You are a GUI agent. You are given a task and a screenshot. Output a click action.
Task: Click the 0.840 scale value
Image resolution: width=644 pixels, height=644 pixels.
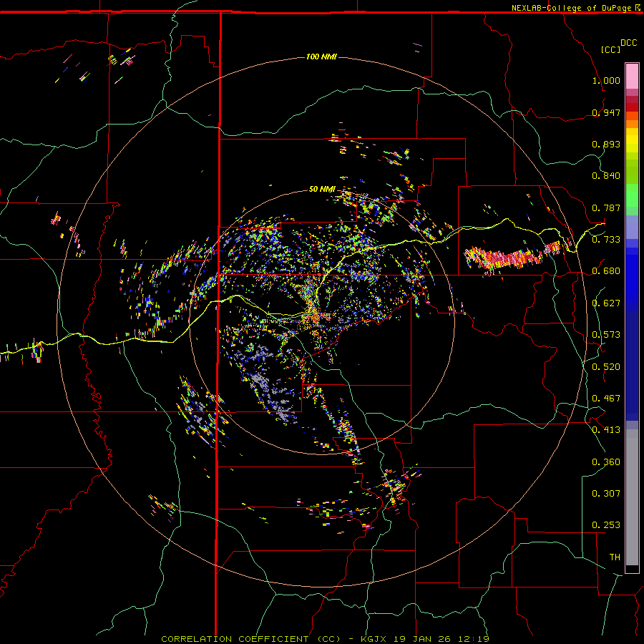[606, 175]
